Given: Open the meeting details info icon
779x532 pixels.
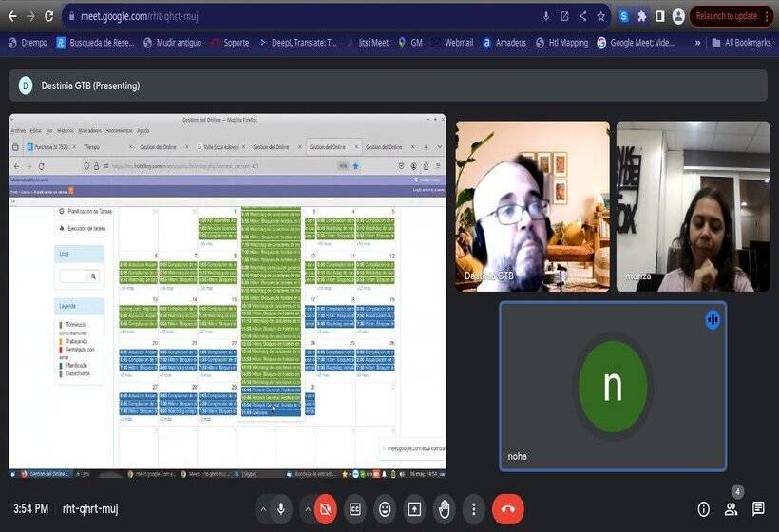Looking at the screenshot, I should 703,509.
